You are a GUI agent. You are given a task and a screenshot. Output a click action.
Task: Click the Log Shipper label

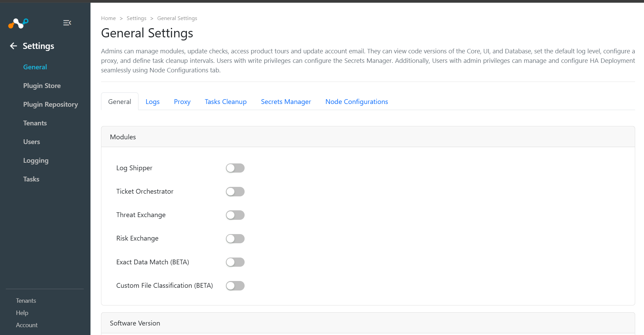(x=134, y=168)
